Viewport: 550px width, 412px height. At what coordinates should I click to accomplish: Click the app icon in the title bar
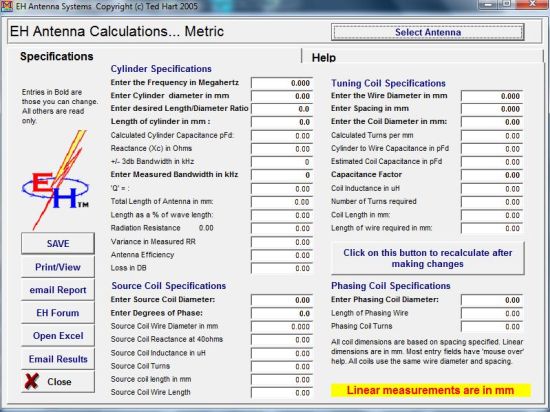(7, 6)
